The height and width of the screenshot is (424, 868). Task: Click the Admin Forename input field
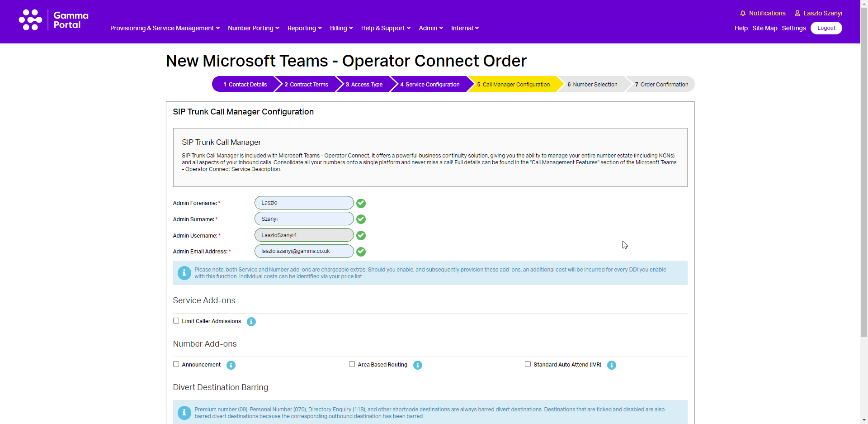[x=304, y=203]
